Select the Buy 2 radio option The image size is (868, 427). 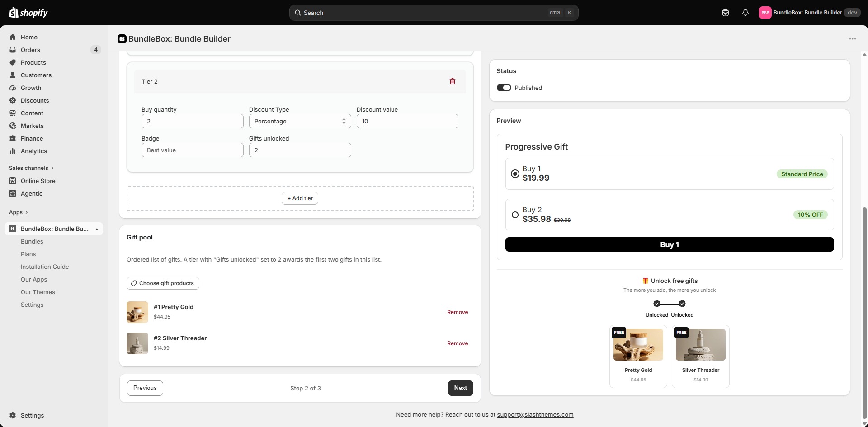coord(515,215)
